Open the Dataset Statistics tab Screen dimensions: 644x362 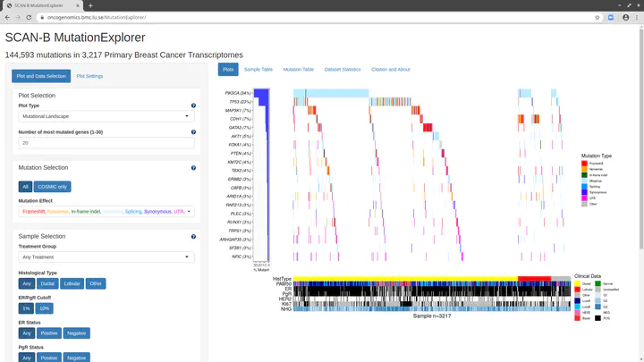pyautogui.click(x=342, y=69)
